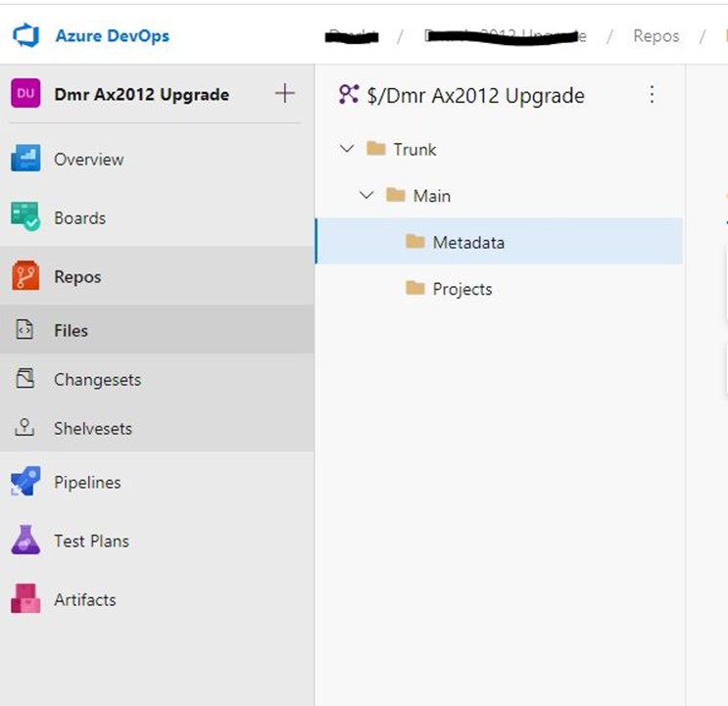728x706 pixels.
Task: Select the Main folder
Action: point(432,196)
